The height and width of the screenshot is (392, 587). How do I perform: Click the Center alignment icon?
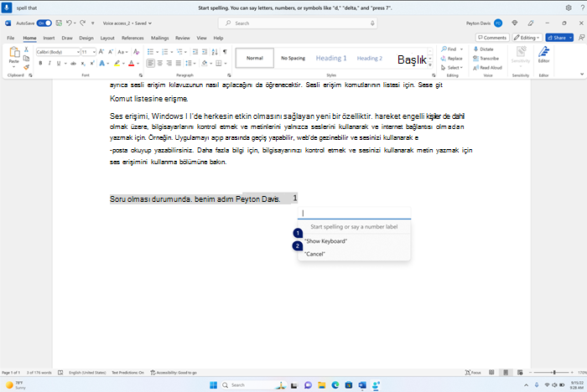[x=160, y=63]
